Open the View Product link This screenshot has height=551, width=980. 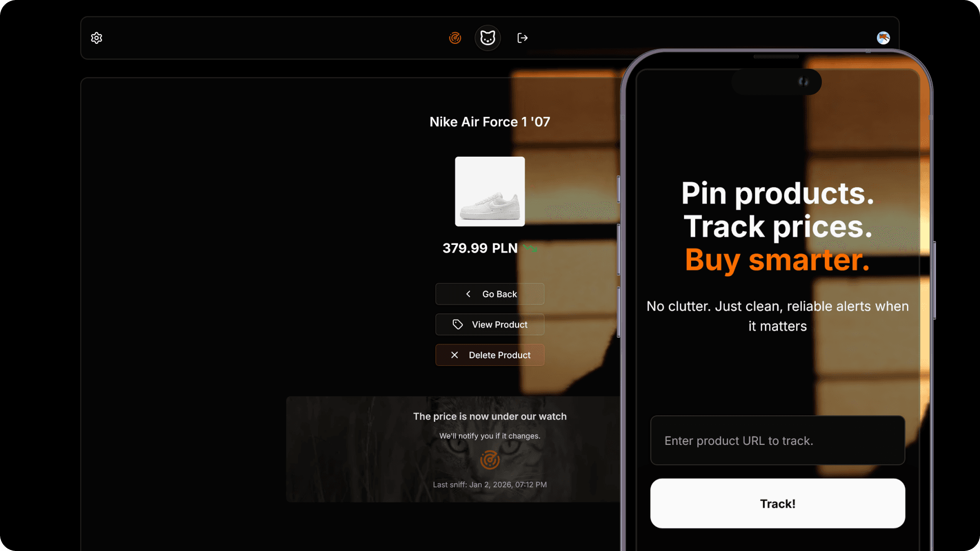490,324
